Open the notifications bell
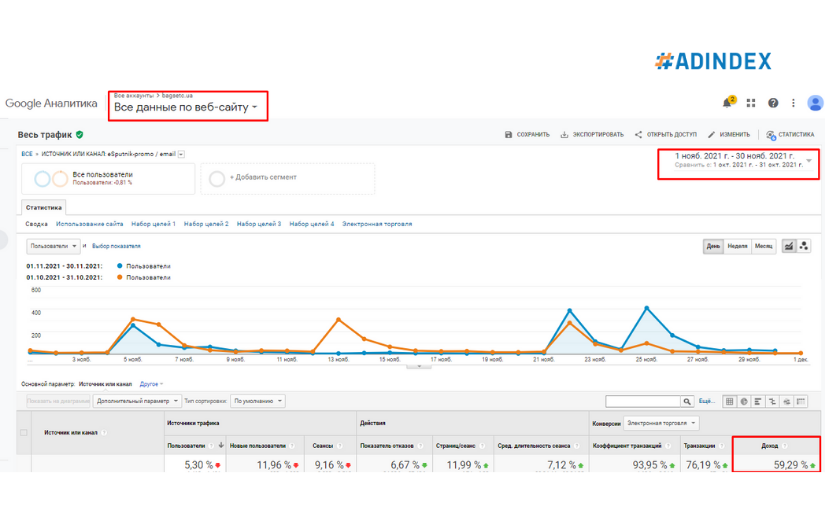825x525 pixels. click(x=728, y=103)
